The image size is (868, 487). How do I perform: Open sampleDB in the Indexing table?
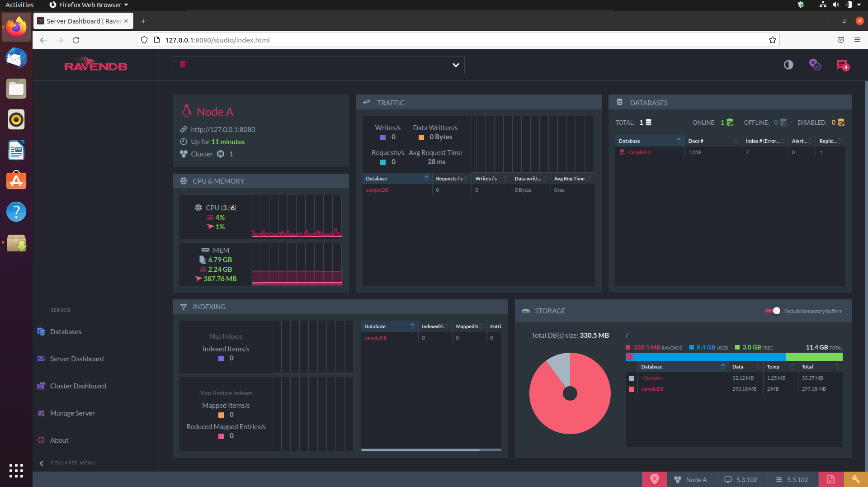point(375,338)
